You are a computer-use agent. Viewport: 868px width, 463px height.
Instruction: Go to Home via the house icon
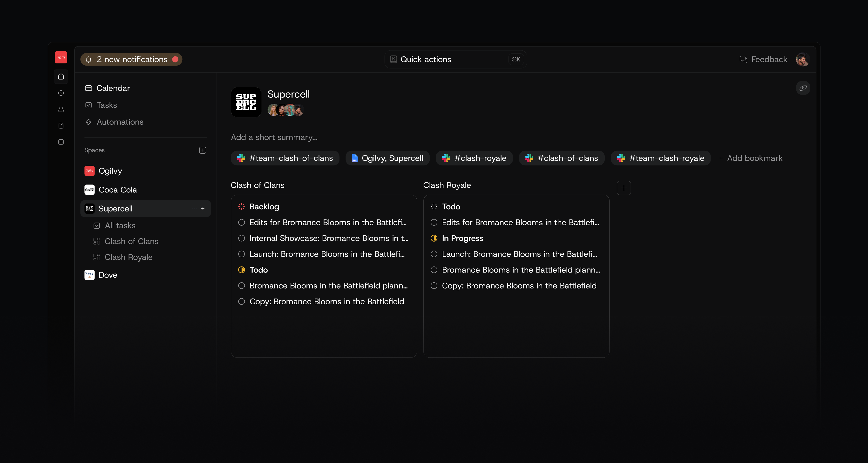pos(61,77)
